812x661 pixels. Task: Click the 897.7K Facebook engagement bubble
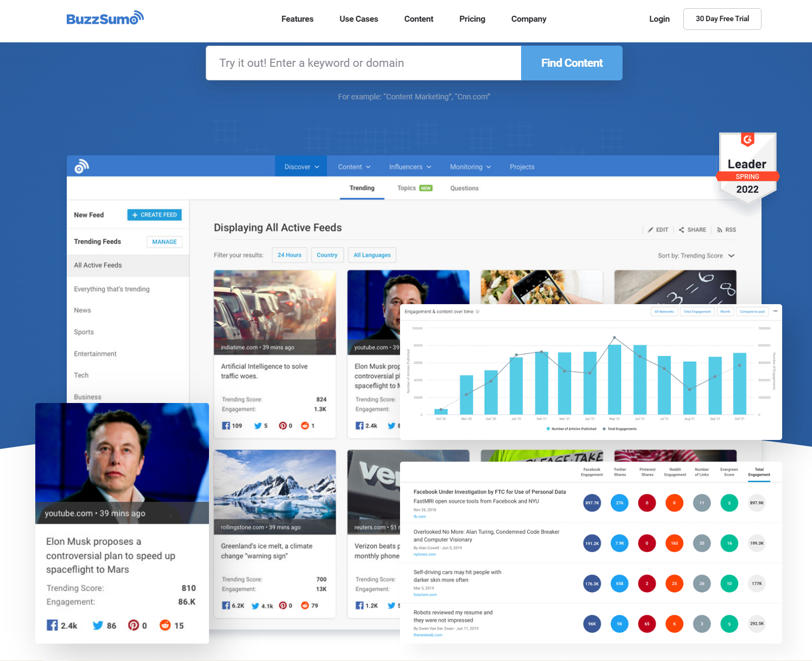click(x=592, y=503)
